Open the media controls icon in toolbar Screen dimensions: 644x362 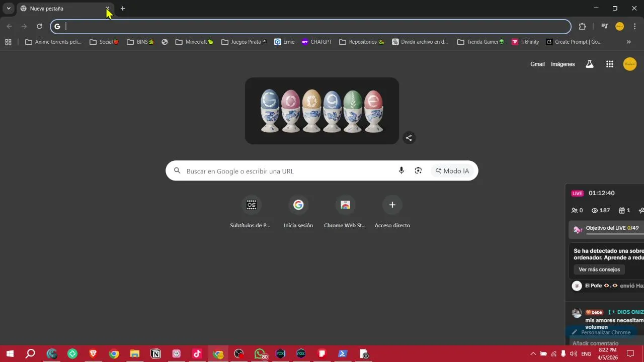605,27
